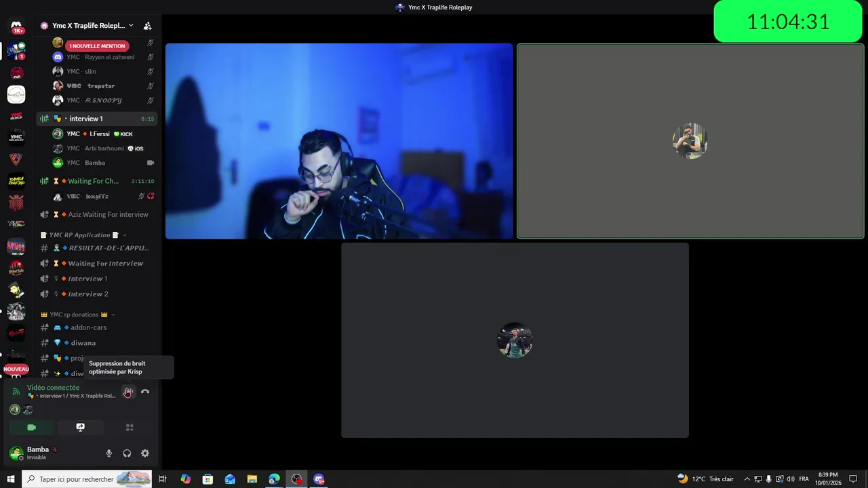Open Task View in the taskbar
Image resolution: width=868 pixels, height=488 pixels.
[163, 479]
